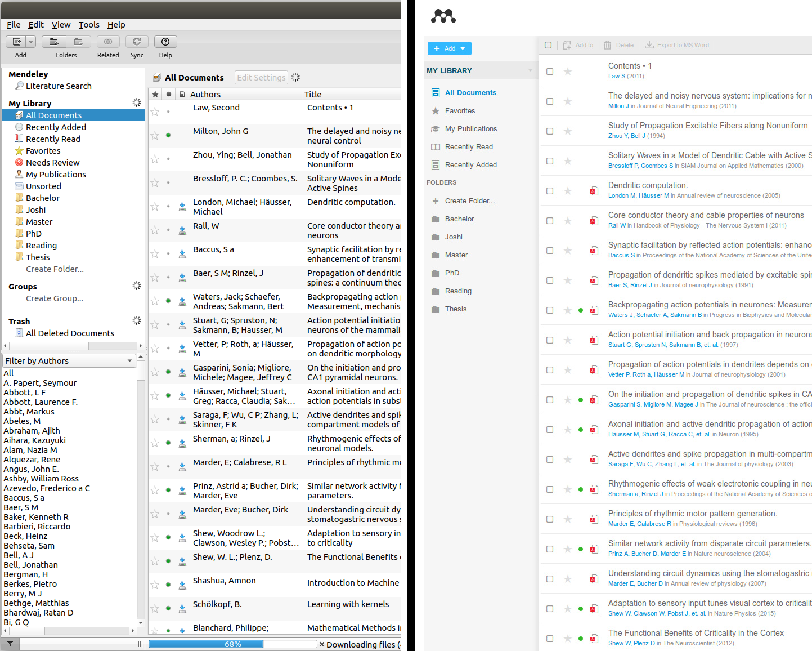Open PDF icon for The Functional Benefits of Criticality

pos(593,639)
